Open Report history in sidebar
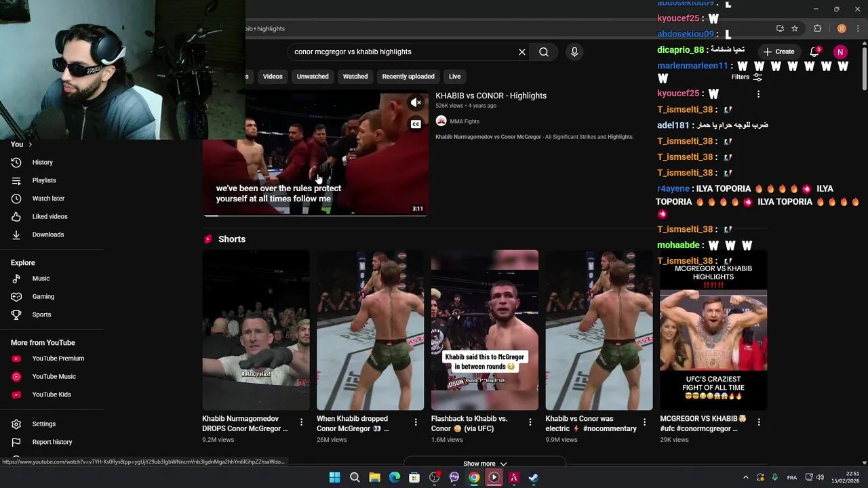868x488 pixels. tap(52, 442)
